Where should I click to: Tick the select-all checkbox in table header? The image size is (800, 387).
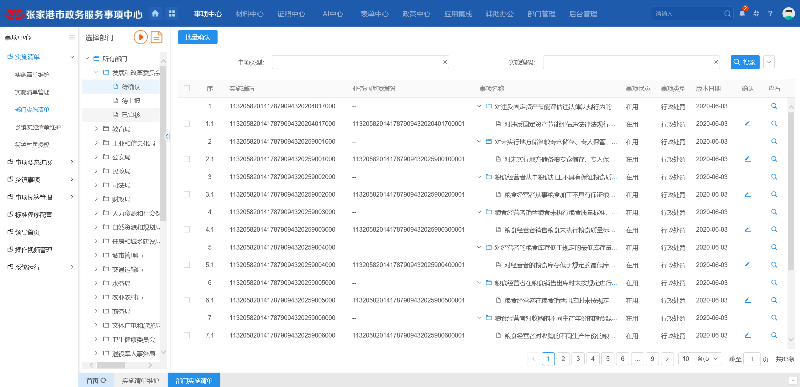(187, 88)
